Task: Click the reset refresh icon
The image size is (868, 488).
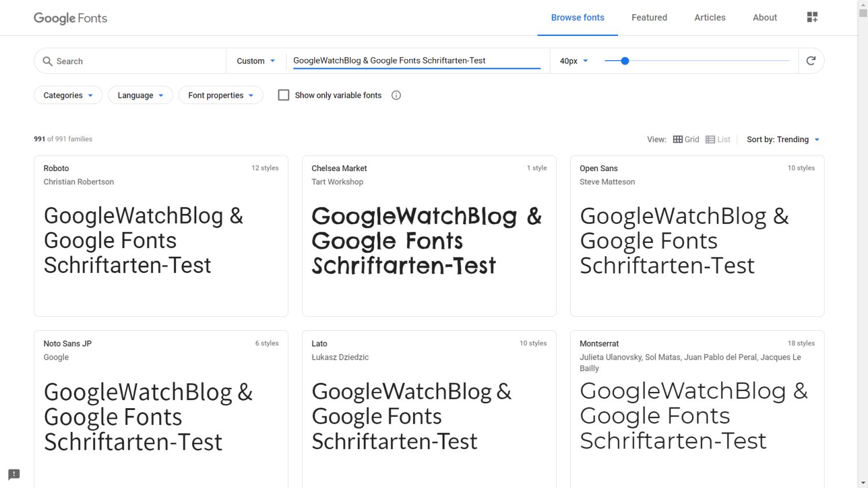Action: 811,61
